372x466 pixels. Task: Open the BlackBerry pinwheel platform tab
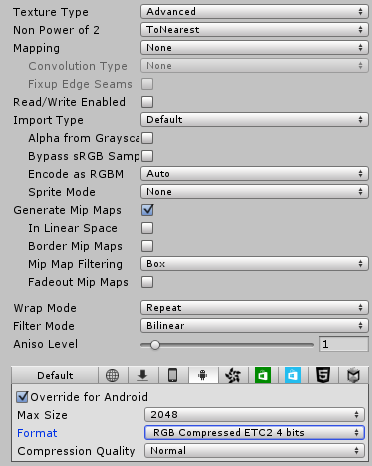(233, 376)
